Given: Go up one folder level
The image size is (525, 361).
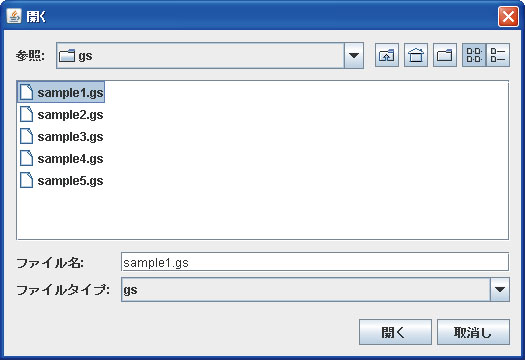Looking at the screenshot, I should (387, 55).
